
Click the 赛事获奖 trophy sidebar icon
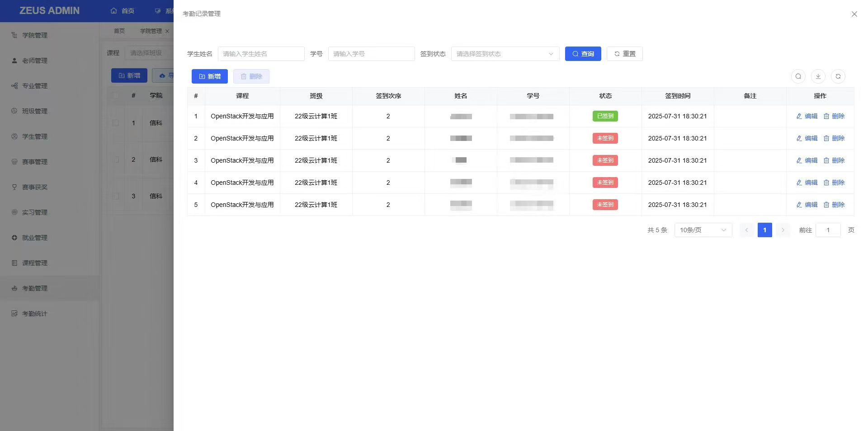(x=14, y=187)
